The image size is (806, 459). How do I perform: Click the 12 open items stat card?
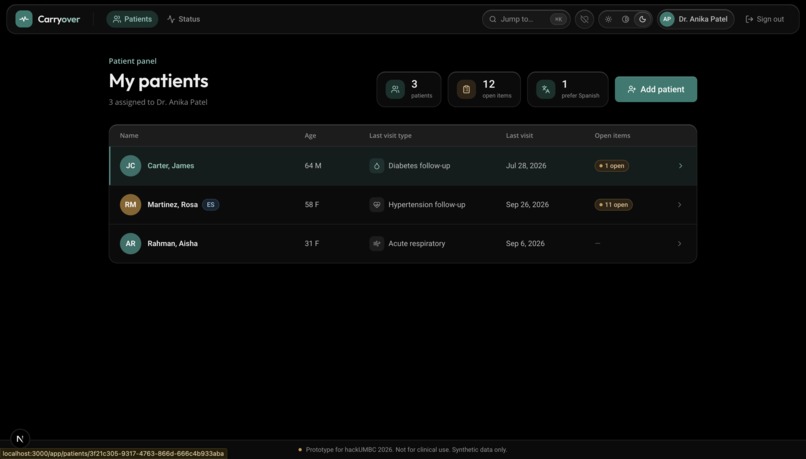click(x=484, y=89)
